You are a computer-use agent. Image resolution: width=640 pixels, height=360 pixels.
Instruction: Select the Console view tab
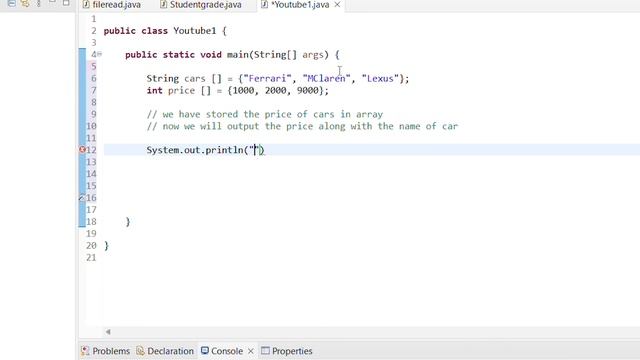pos(222,351)
